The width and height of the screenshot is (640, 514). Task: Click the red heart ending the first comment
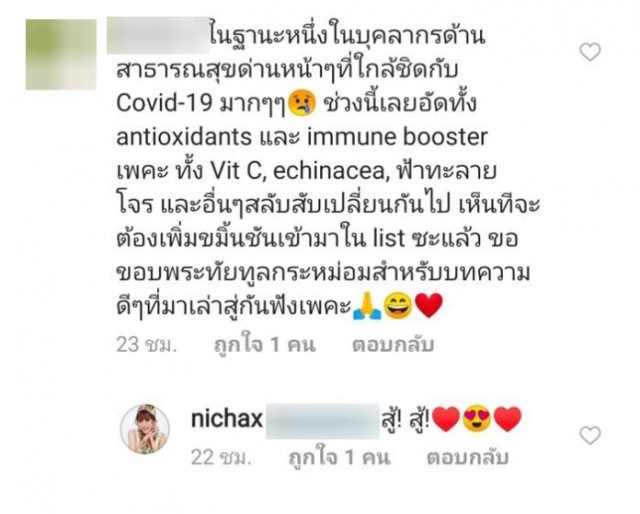coord(429,306)
